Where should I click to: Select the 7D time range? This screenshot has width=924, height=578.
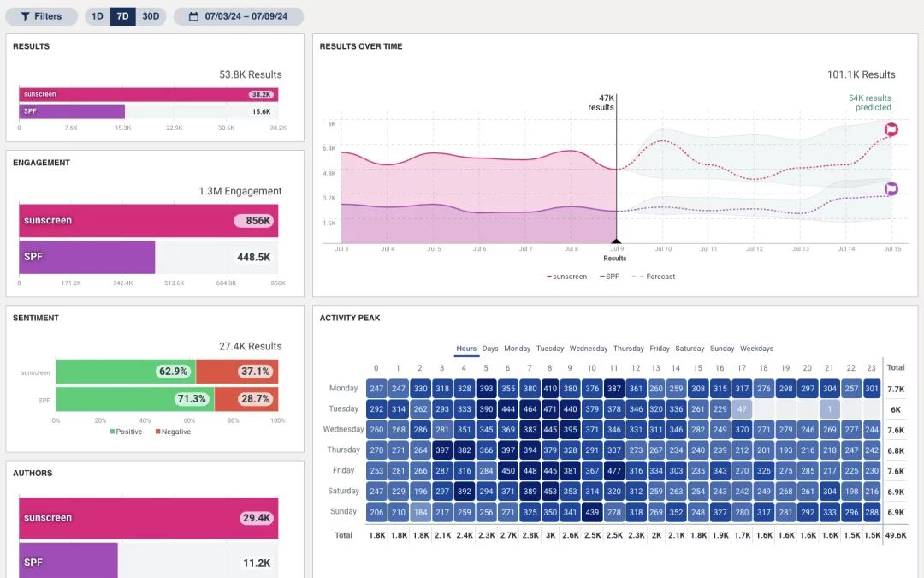pyautogui.click(x=122, y=16)
